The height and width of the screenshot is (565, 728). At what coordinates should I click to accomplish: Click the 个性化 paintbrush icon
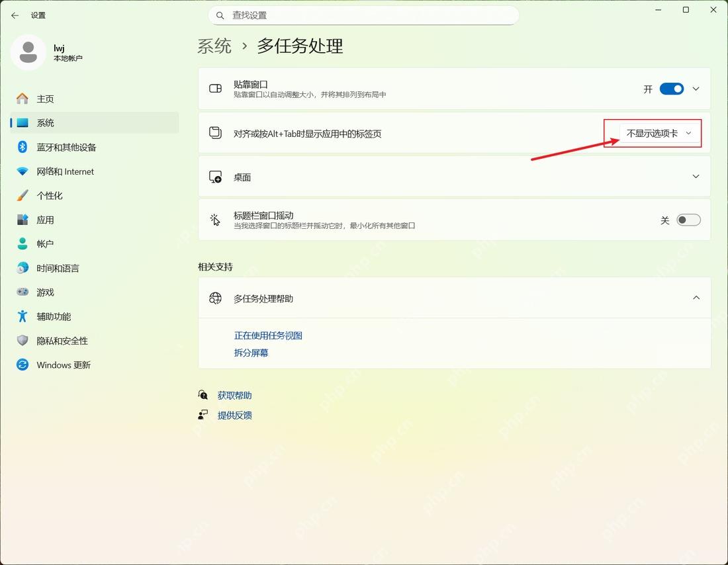23,195
